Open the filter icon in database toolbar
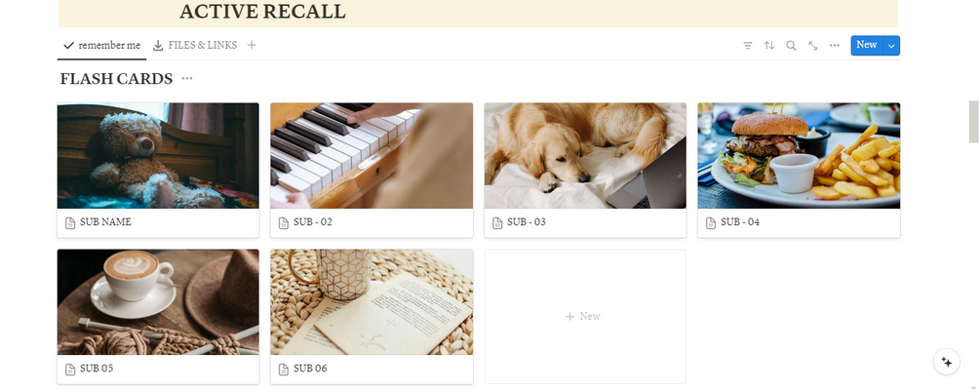 (x=748, y=46)
